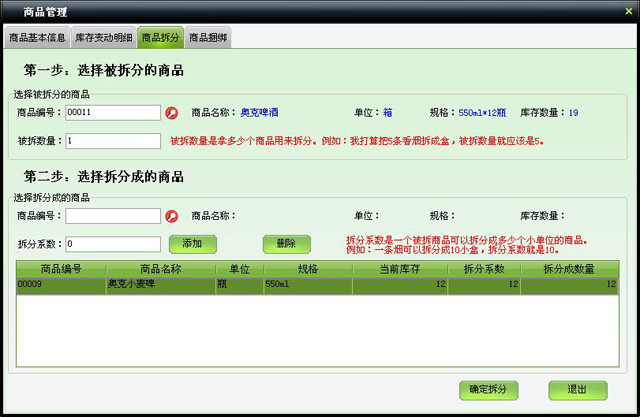Click the 删除 button
Viewport: 640px width, 417px height.
coord(286,243)
